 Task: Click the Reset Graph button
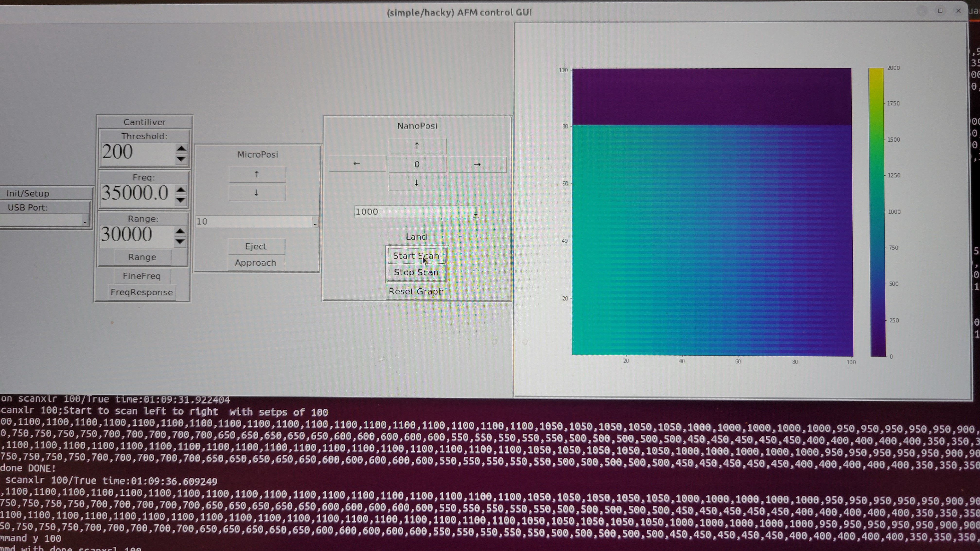[x=416, y=292]
